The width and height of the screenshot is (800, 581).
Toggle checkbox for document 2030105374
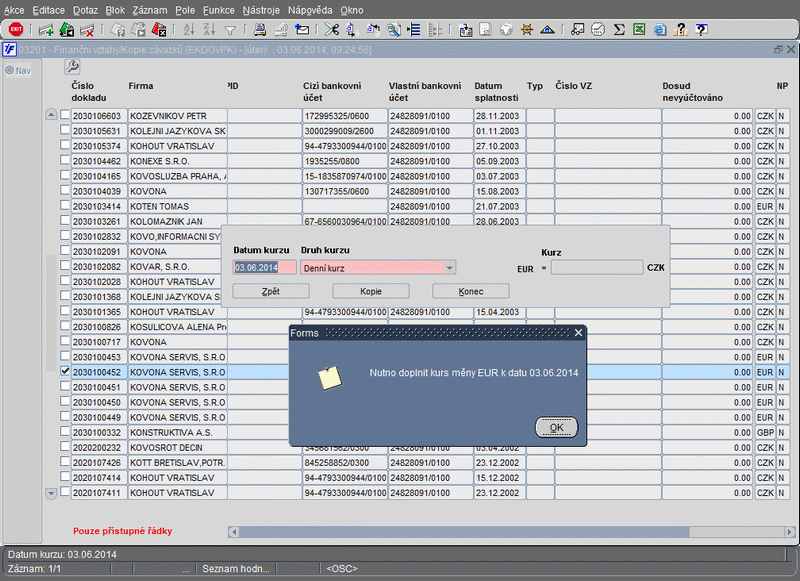[65, 145]
